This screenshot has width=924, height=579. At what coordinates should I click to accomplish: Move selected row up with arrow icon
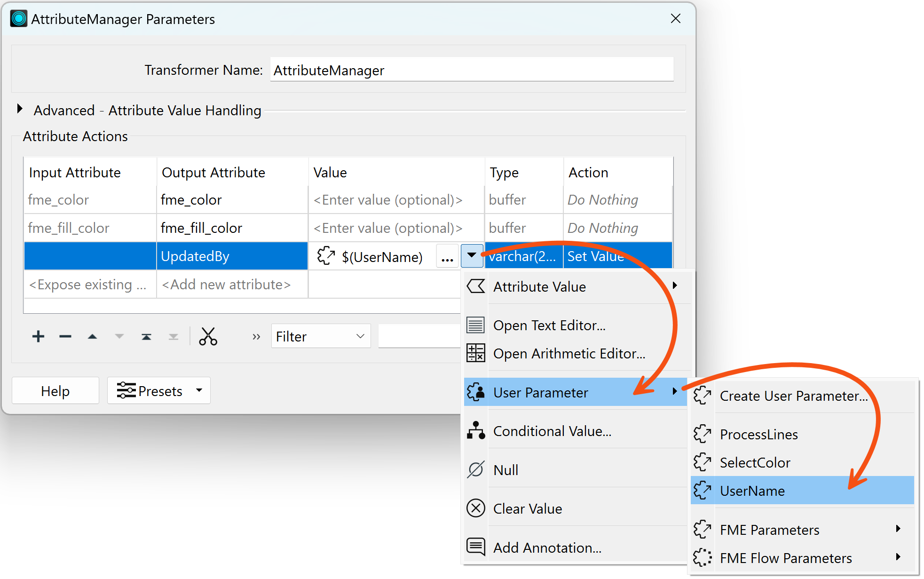click(92, 336)
